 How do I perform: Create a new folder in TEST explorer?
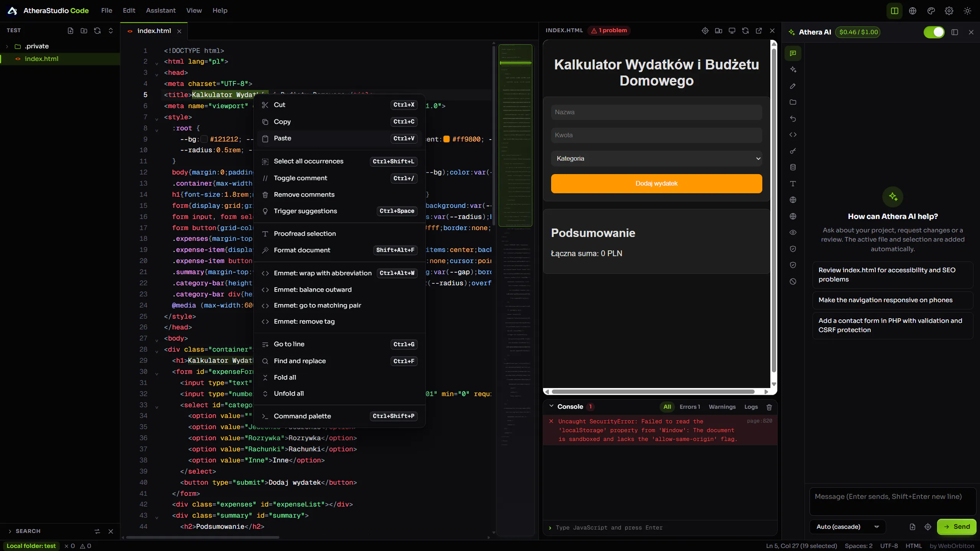pos(84,31)
